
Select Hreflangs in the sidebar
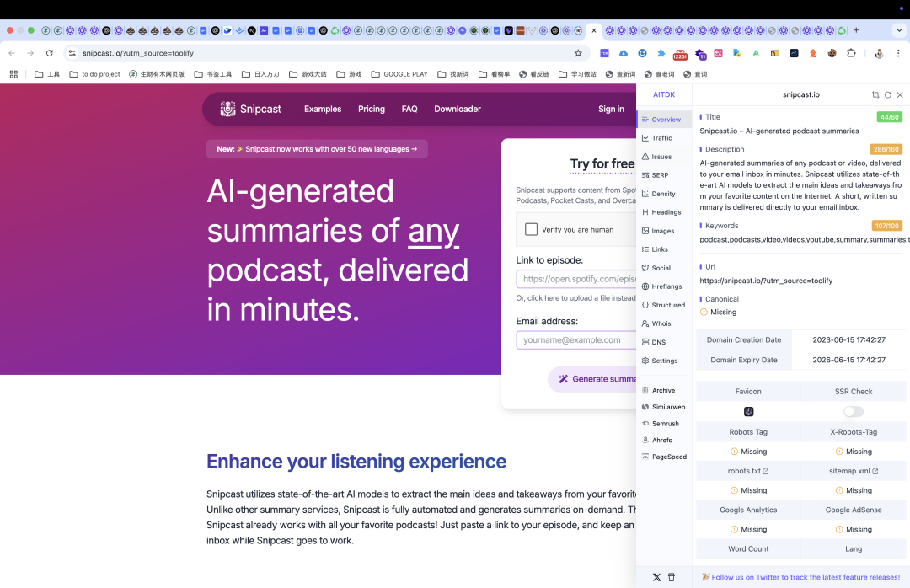[x=665, y=286]
